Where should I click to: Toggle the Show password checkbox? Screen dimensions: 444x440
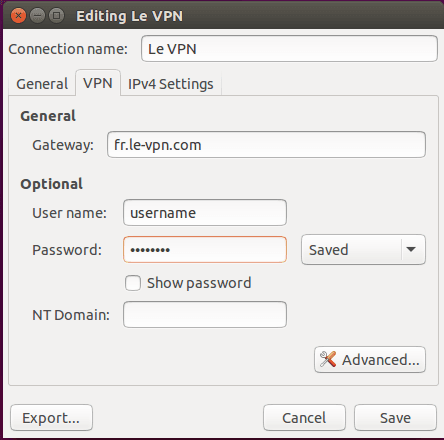coord(133,283)
